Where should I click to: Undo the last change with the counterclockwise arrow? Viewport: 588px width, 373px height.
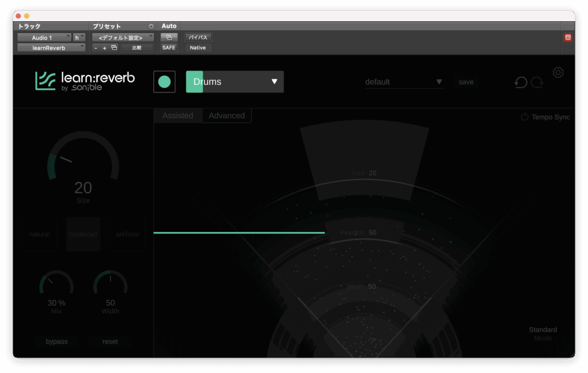click(x=521, y=82)
